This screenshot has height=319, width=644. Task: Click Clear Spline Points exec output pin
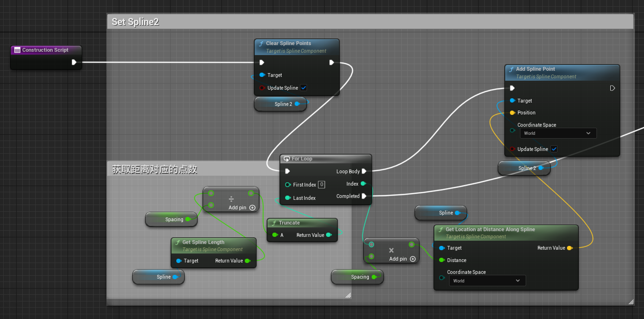pos(331,62)
